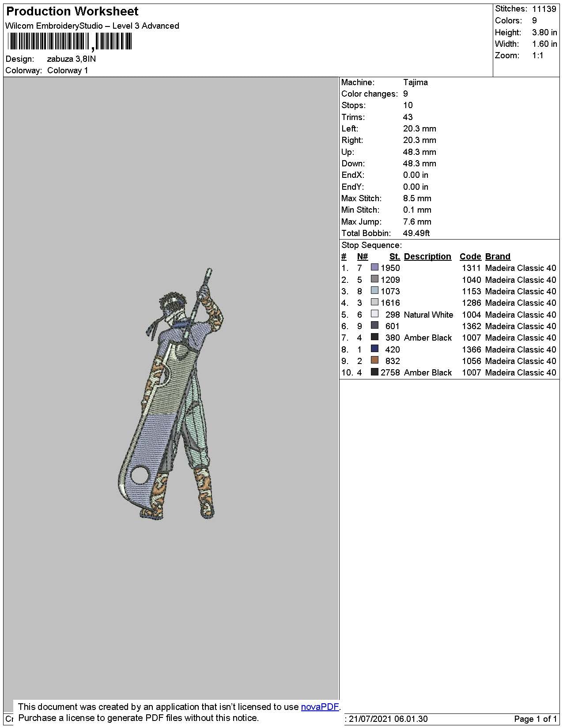
Task: Select the Code column header
Action: (x=470, y=256)
